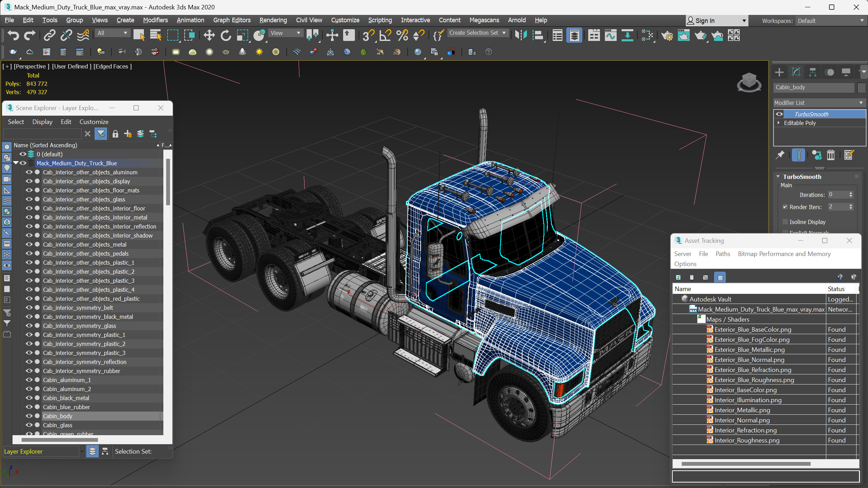Screen dimensions: 868x488
Task: Click Scene Explorer vertical scrollbar
Action: tap(168, 182)
